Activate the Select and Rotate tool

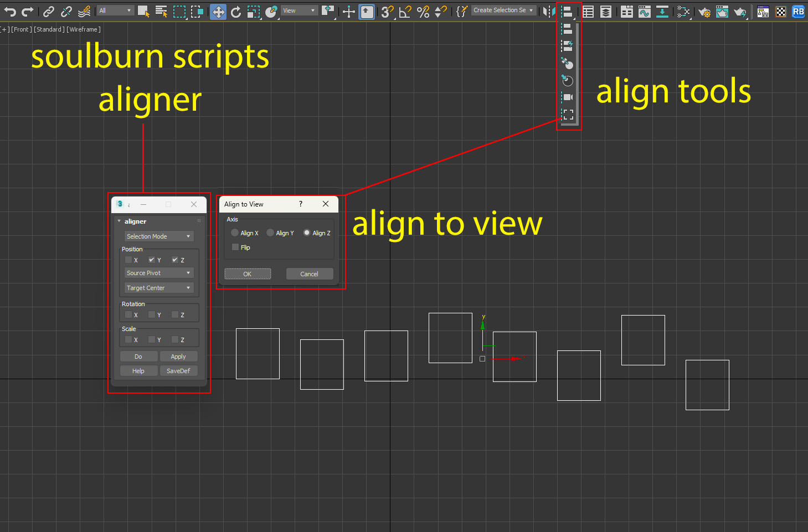pyautogui.click(x=236, y=11)
